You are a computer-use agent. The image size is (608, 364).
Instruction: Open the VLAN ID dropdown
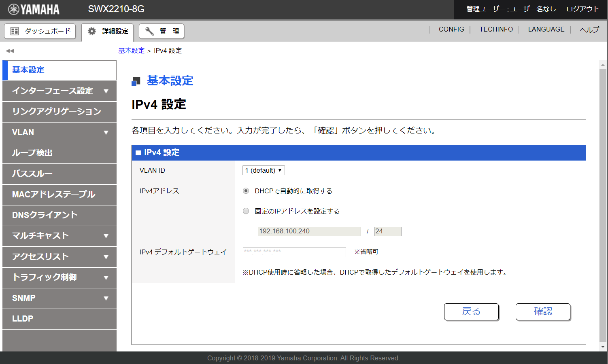(263, 170)
